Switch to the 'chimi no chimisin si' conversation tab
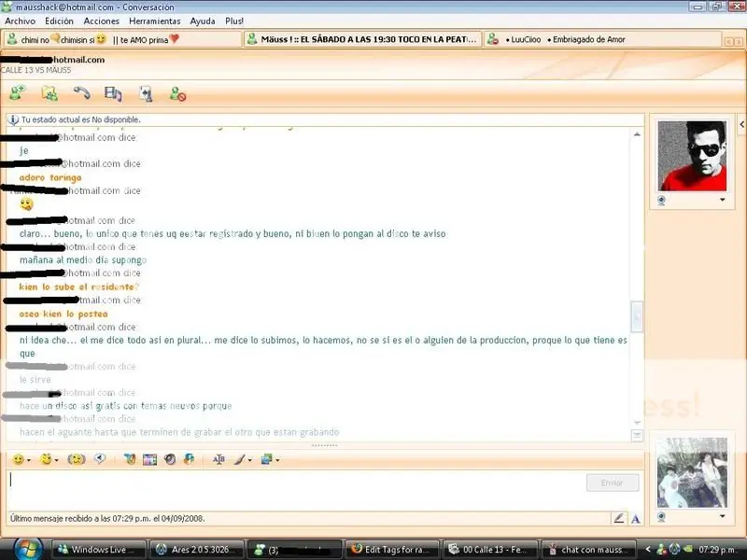 122,39
